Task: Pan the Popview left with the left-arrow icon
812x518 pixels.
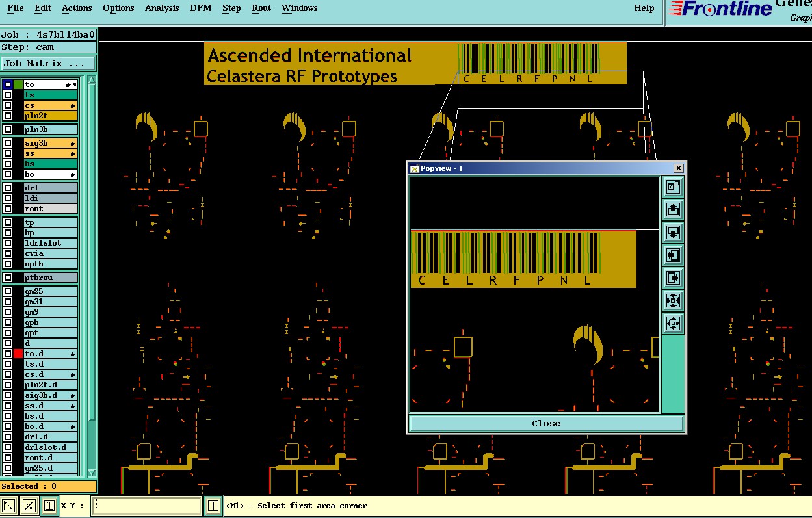Action: [673, 255]
